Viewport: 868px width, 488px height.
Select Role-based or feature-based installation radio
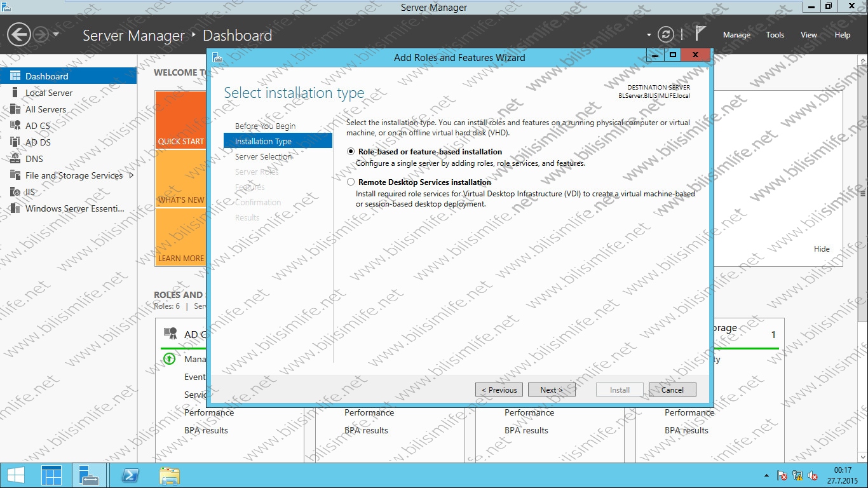tap(351, 152)
